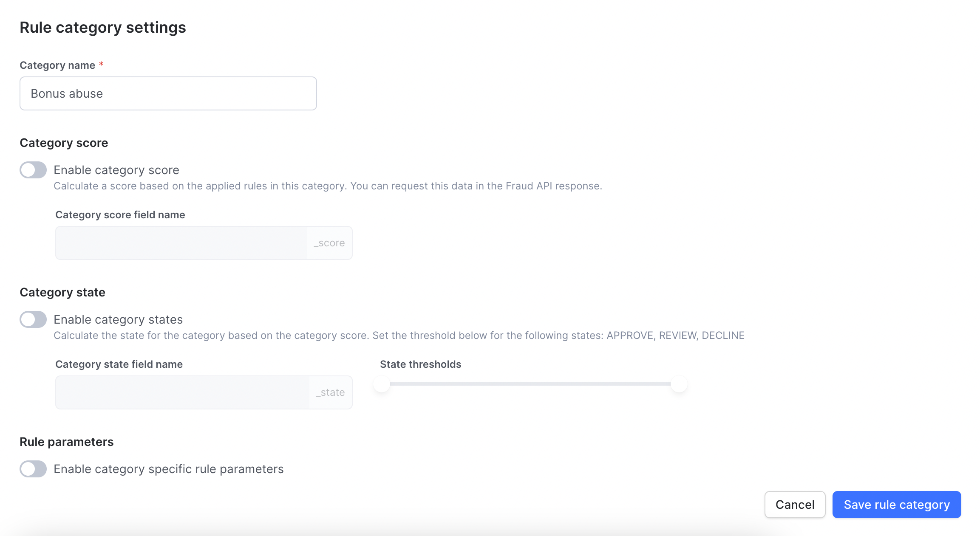Click the State thresholds label
This screenshot has height=536, width=980.
pyautogui.click(x=420, y=364)
